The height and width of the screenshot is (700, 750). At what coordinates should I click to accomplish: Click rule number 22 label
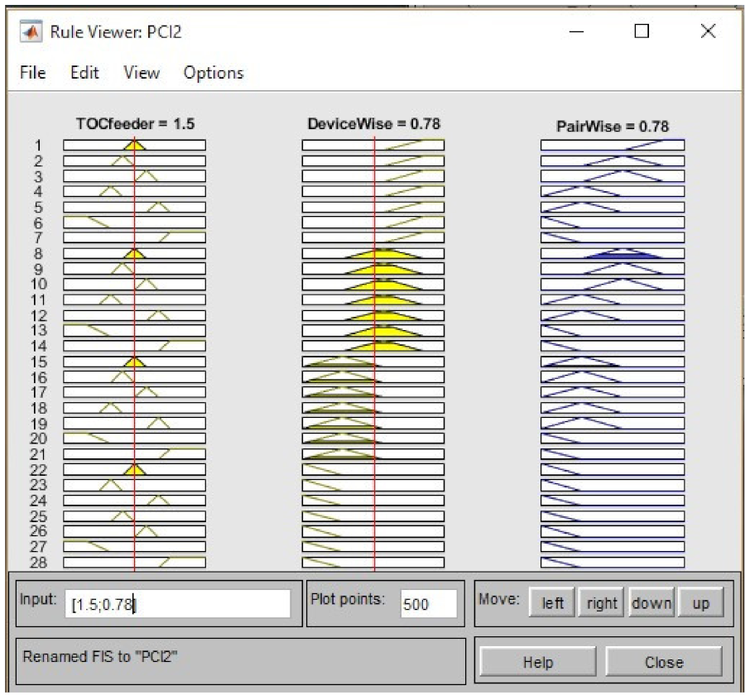tap(39, 469)
